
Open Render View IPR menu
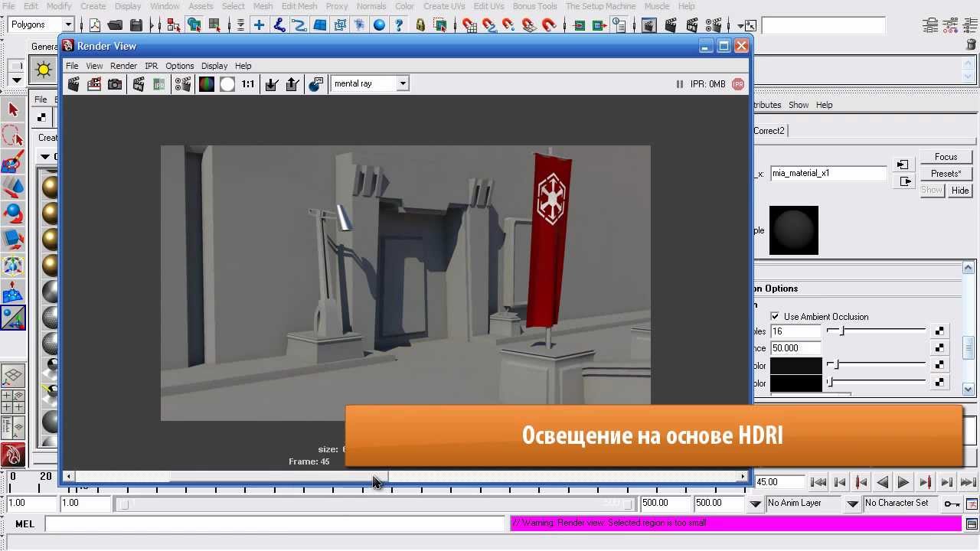coord(152,66)
